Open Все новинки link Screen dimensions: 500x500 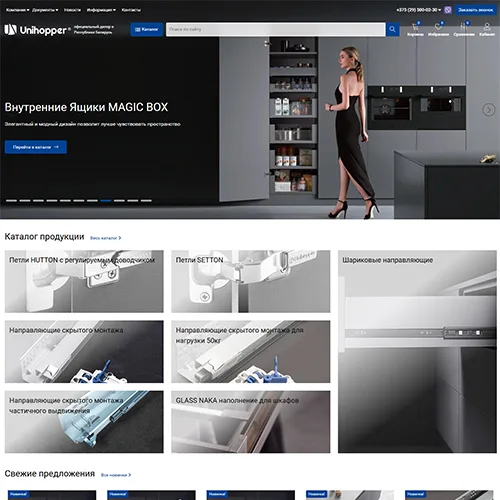116,475
